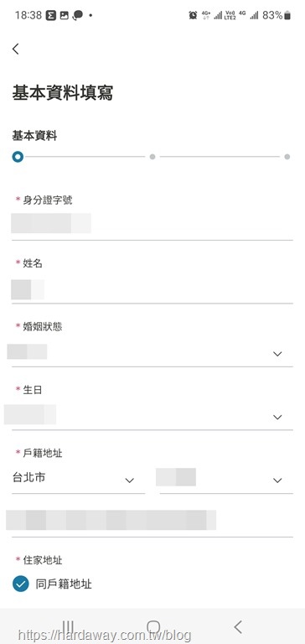Open the 台北市 city dropdown
The width and height of the screenshot is (305, 644).
(78, 480)
